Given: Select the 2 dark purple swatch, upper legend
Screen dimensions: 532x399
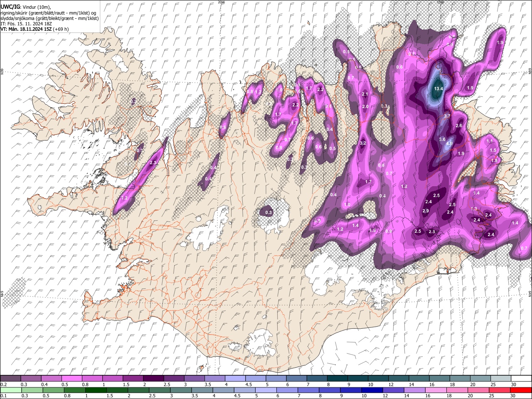Looking at the screenshot, I should (x=153, y=378).
